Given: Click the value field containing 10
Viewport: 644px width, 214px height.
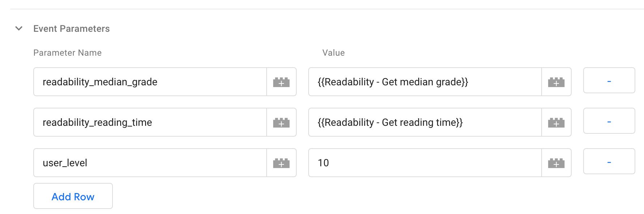Looking at the screenshot, I should [x=425, y=163].
